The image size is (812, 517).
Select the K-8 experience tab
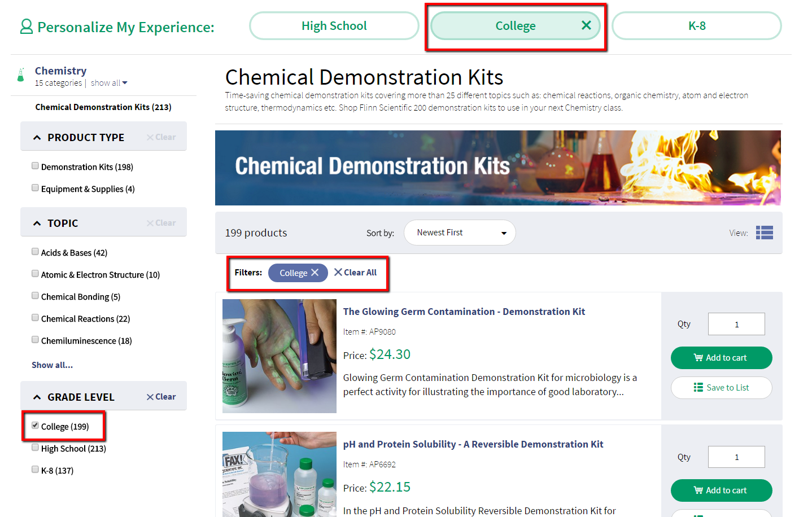coord(696,26)
